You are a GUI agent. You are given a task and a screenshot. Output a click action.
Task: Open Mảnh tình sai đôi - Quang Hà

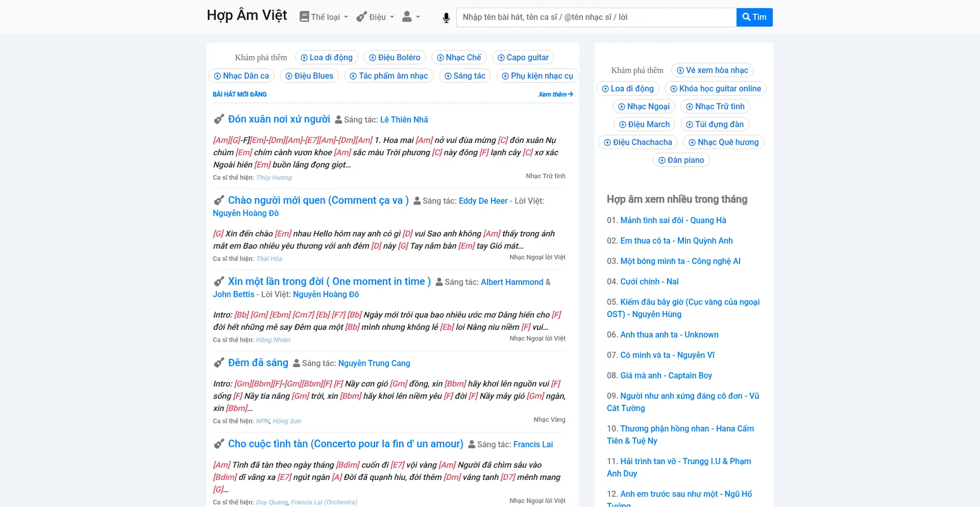pyautogui.click(x=673, y=221)
